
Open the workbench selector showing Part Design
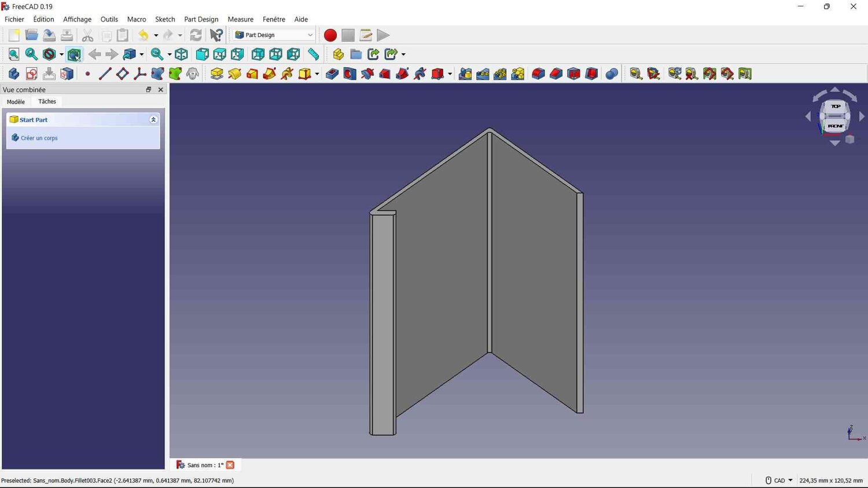pyautogui.click(x=274, y=35)
